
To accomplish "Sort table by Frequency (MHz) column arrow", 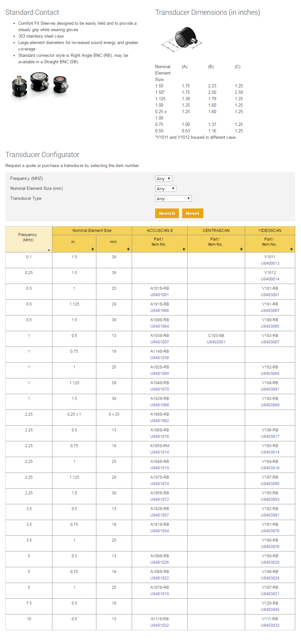I will (x=49, y=250).
